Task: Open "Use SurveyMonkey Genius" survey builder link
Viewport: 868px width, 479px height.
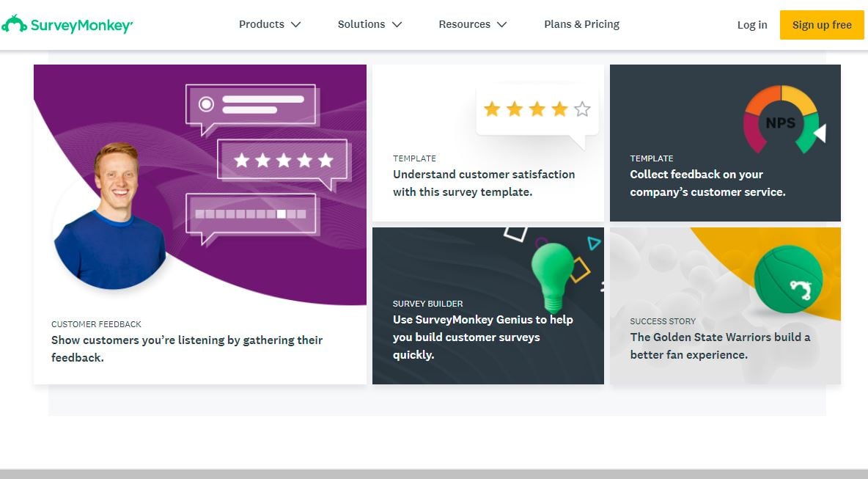Action: pyautogui.click(x=482, y=337)
